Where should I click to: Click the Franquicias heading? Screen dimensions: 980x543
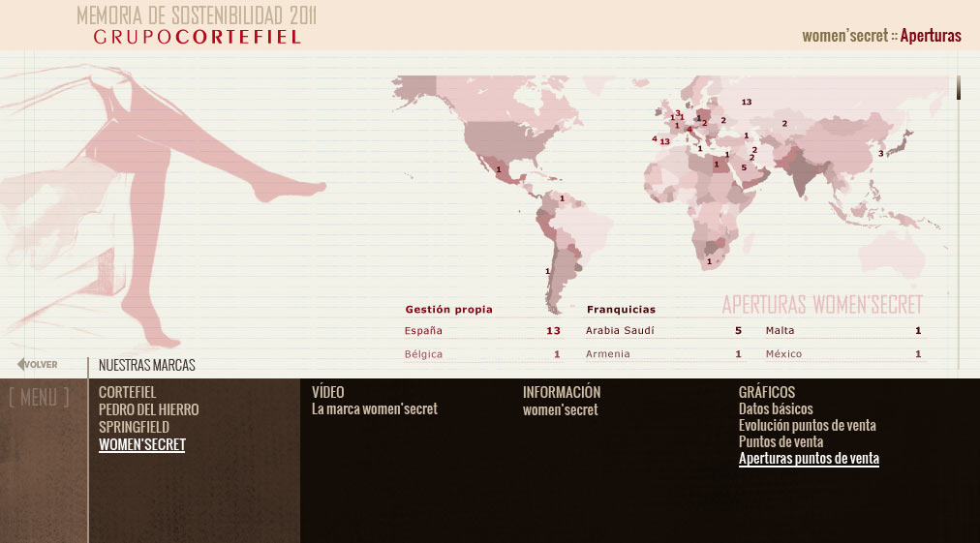pos(621,310)
